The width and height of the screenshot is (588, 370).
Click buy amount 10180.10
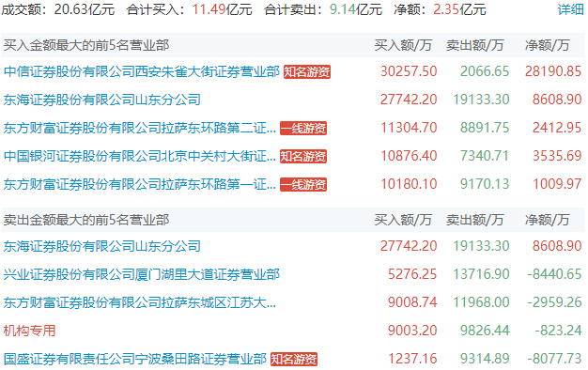(409, 184)
